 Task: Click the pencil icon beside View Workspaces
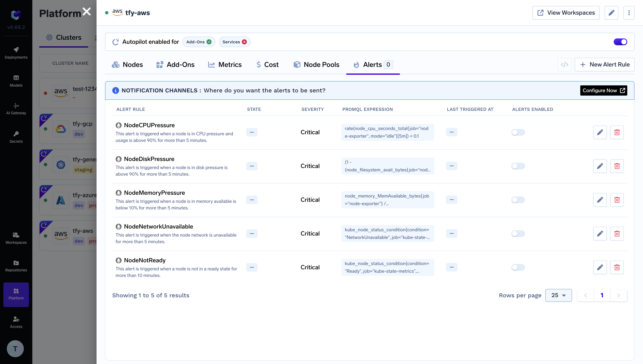pos(611,13)
